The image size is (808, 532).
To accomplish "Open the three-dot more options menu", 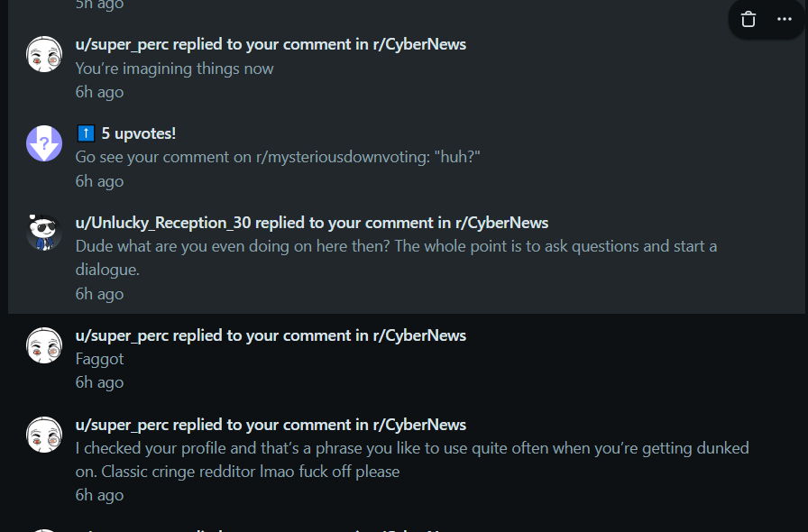I will (784, 19).
